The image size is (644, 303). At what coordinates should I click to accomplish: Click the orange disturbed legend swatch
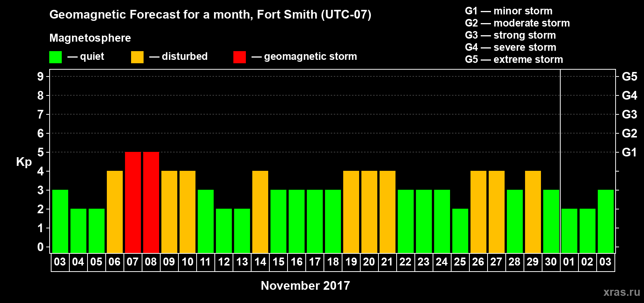pyautogui.click(x=137, y=57)
